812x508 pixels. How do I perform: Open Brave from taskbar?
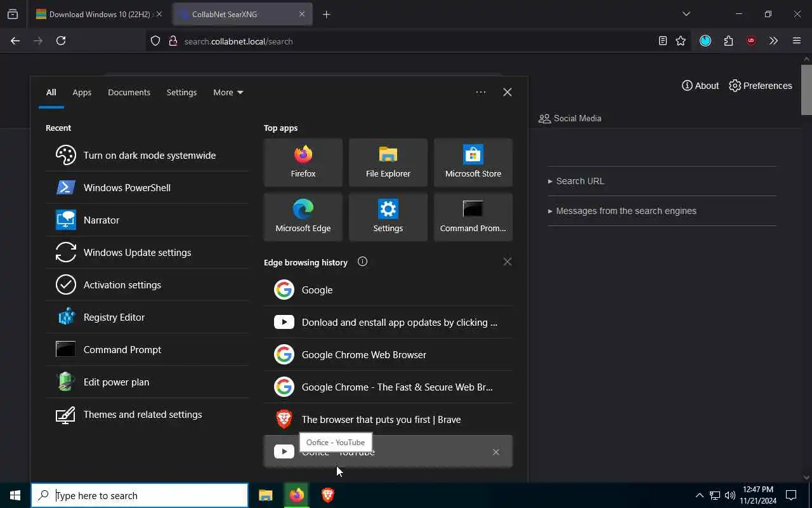point(327,495)
